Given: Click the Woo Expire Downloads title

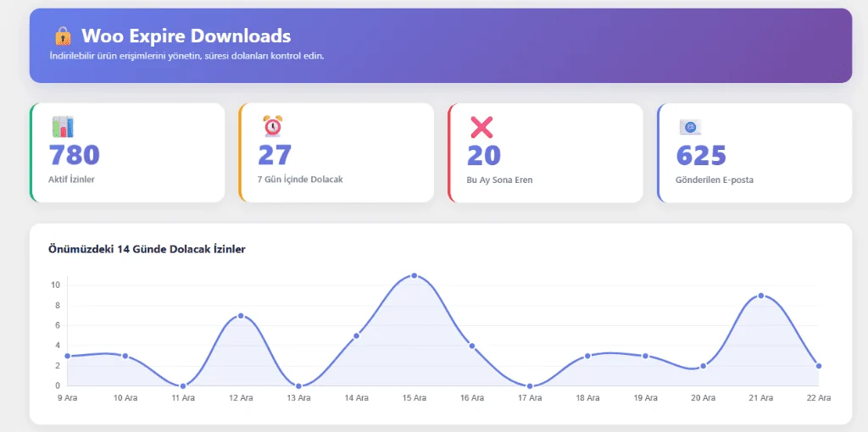Looking at the screenshot, I should tap(186, 36).
